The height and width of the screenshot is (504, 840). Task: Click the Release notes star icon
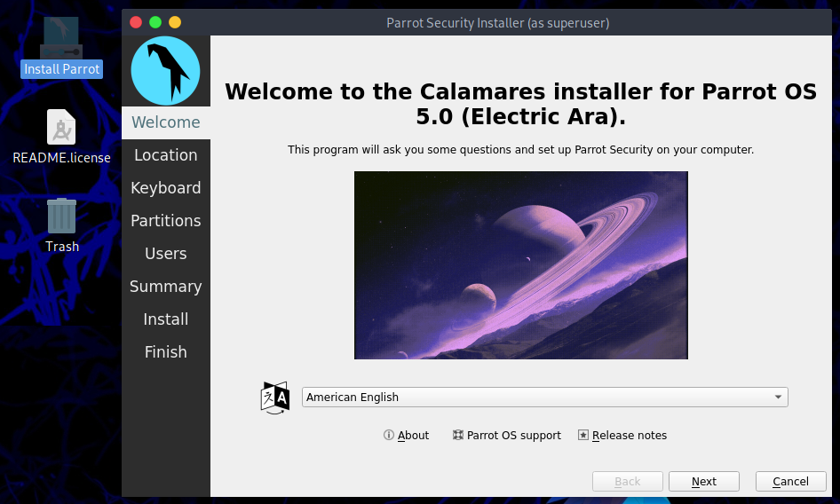[x=582, y=435]
